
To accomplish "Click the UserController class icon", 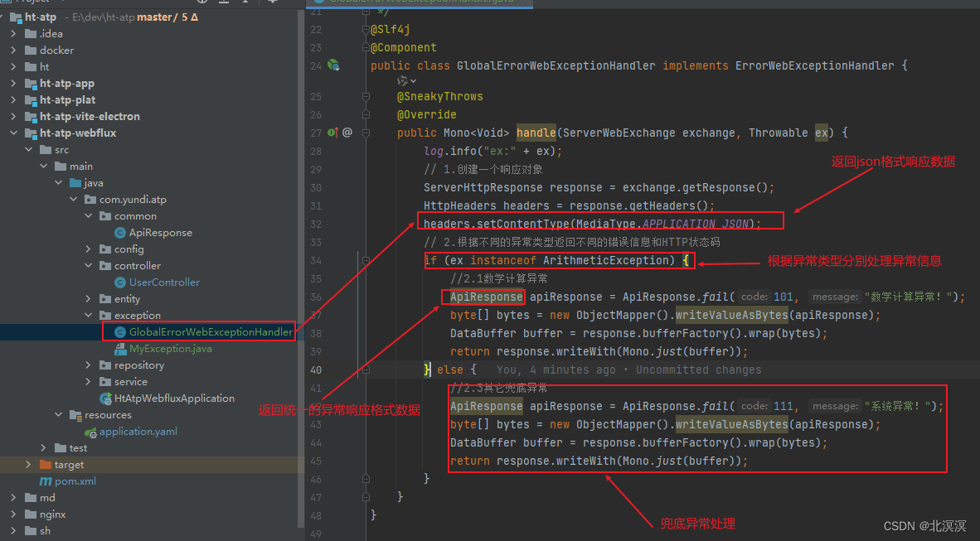I will (x=120, y=283).
